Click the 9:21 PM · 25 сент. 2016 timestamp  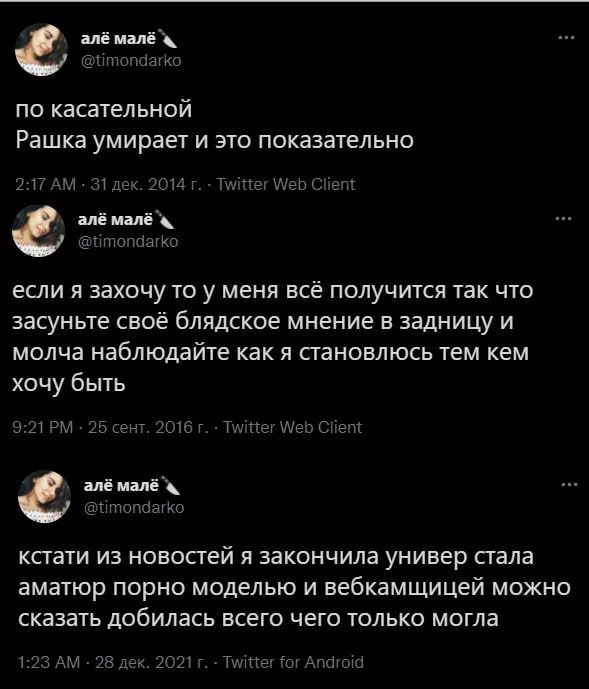pos(110,427)
